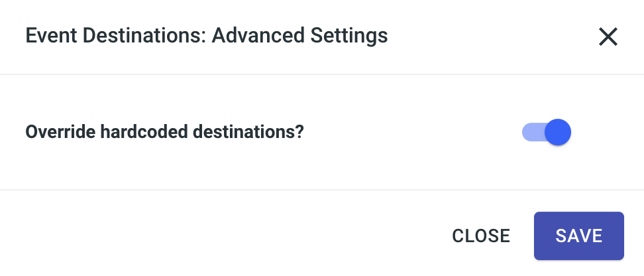
Task: Disable overriding of hardcoded destinations
Action: point(547,132)
